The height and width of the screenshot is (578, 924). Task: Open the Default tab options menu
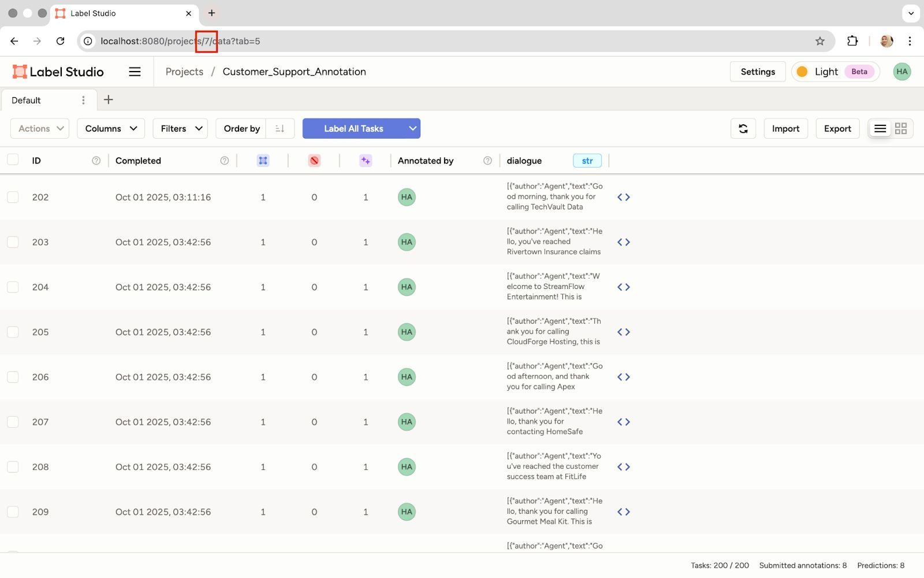point(83,100)
